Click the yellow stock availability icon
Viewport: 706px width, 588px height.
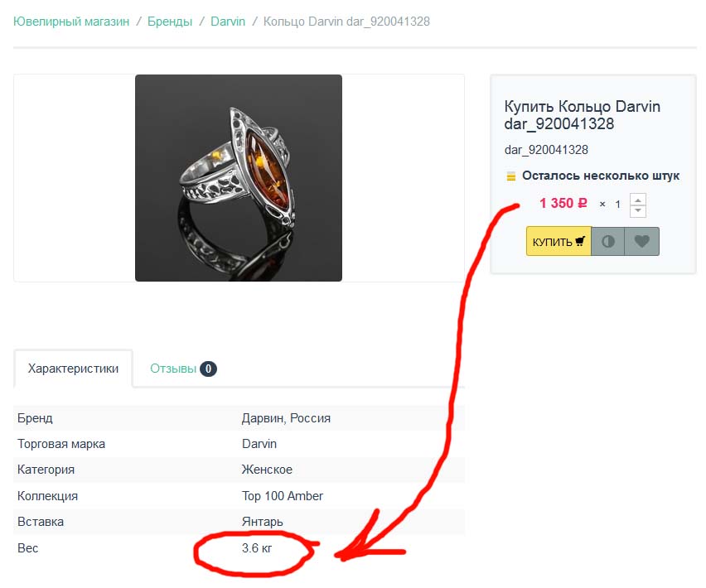[x=511, y=176]
